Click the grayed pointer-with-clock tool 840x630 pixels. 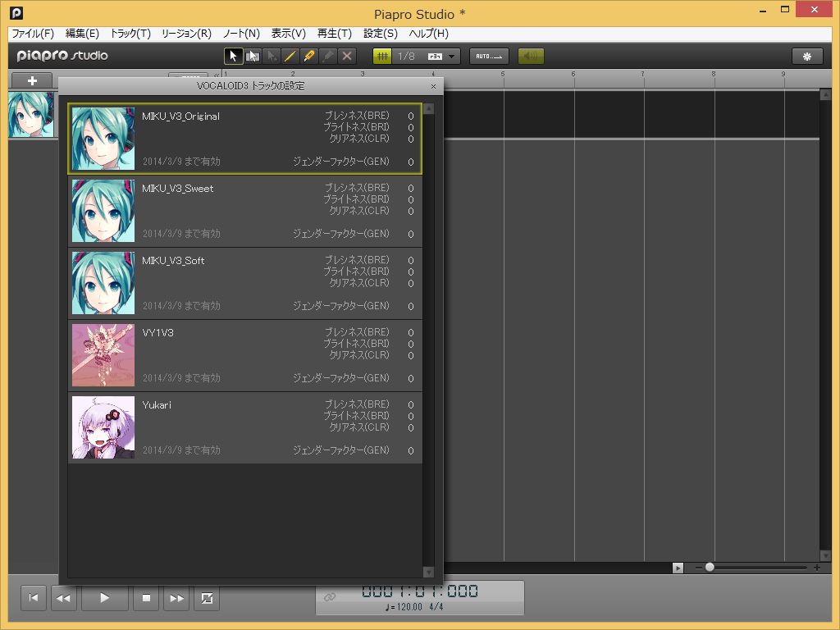271,57
